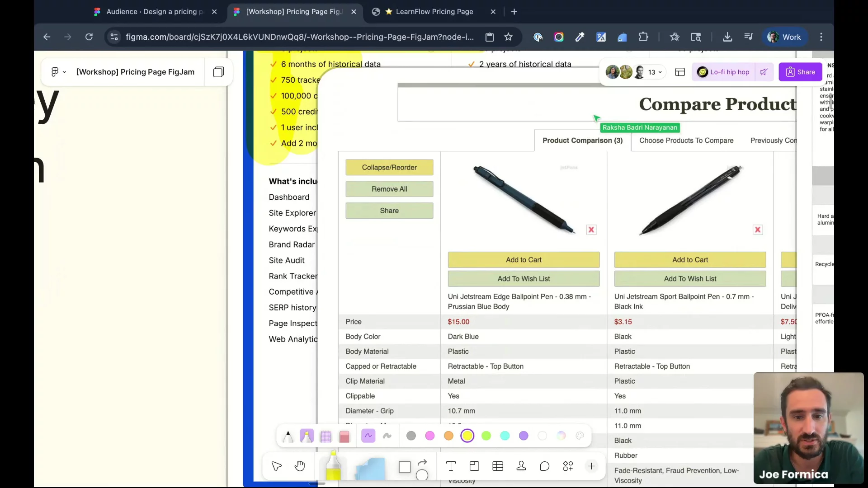Pick the teal color swatch
The image size is (868, 488).
click(505, 436)
